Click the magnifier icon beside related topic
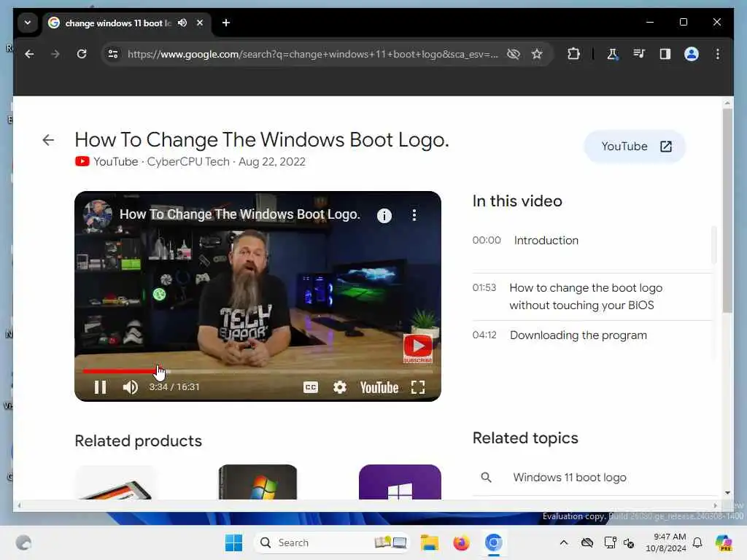This screenshot has height=560, width=747. click(x=486, y=478)
